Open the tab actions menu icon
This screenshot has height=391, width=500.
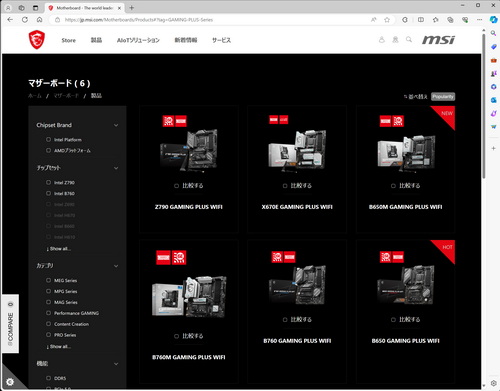click(x=35, y=8)
